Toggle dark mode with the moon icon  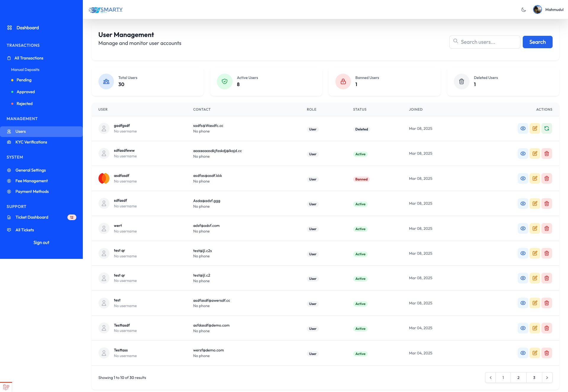(524, 9)
